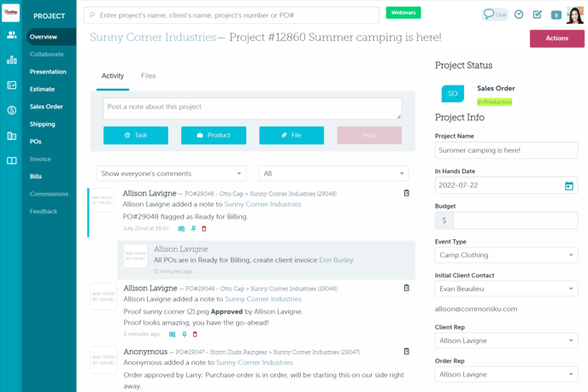Switch to the Files tab
This screenshot has width=588, height=392.
click(x=148, y=76)
